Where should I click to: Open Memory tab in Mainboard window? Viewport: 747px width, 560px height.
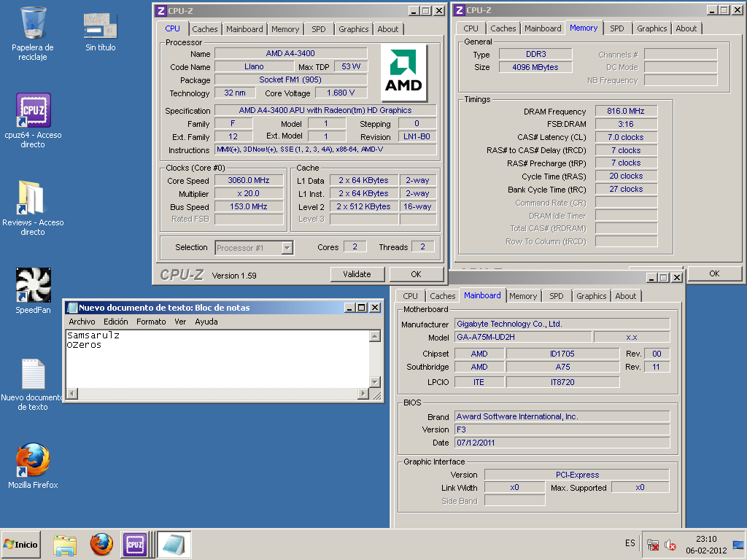[522, 296]
